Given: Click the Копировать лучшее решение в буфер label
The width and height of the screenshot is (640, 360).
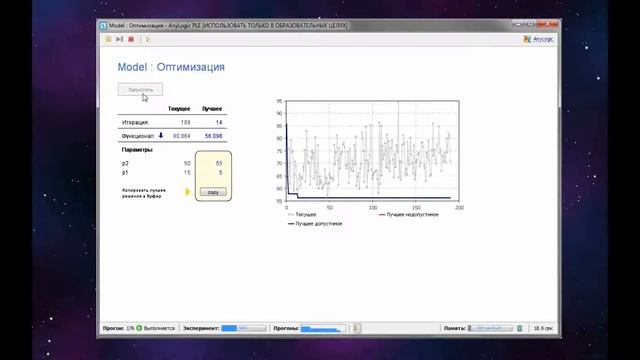Looking at the screenshot, I should [144, 193].
